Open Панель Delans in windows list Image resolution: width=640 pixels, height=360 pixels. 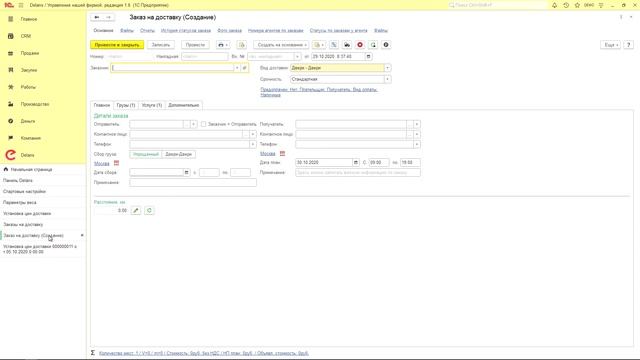pyautogui.click(x=18, y=180)
